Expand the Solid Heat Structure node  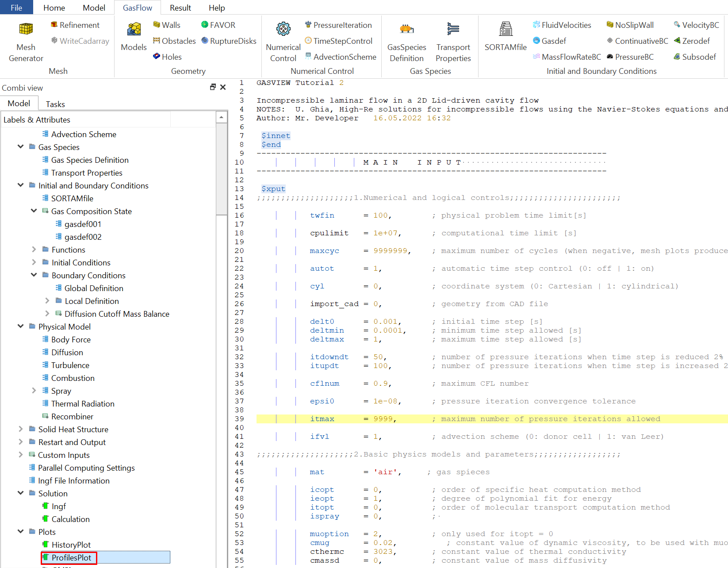pos(20,429)
